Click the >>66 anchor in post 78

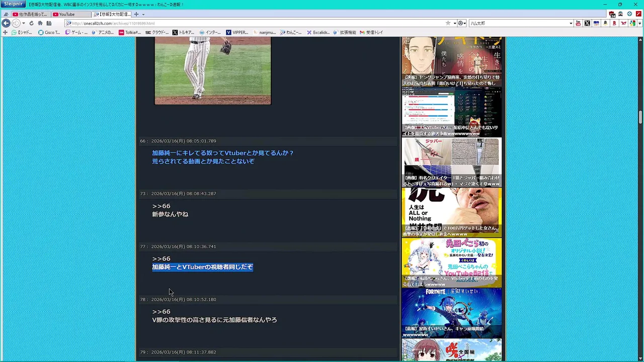pyautogui.click(x=161, y=311)
